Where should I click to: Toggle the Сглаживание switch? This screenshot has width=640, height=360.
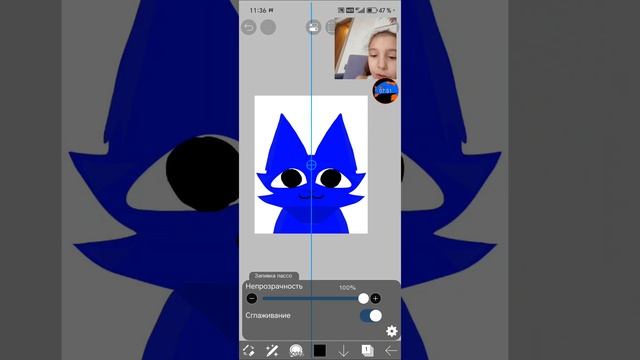point(371,316)
